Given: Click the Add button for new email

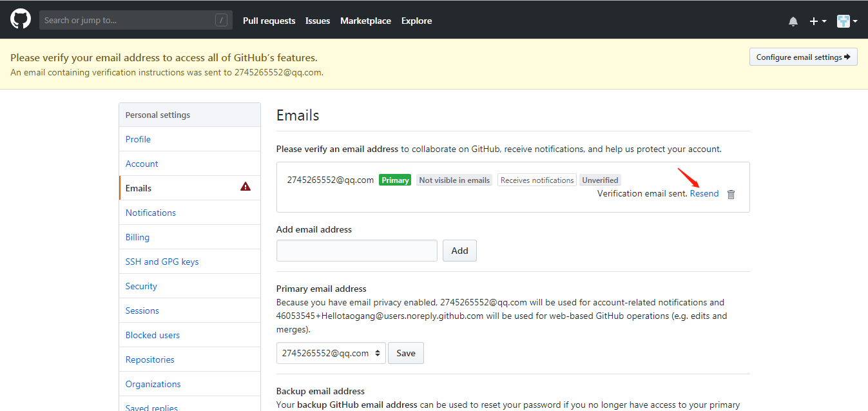Looking at the screenshot, I should click(459, 251).
